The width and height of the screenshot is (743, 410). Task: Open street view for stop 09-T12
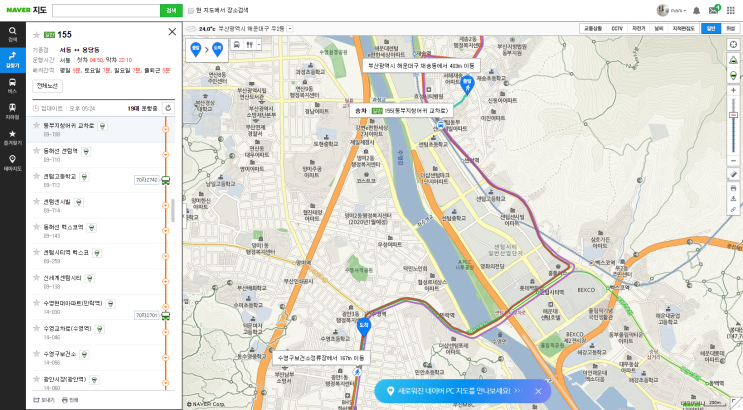tap(84, 177)
